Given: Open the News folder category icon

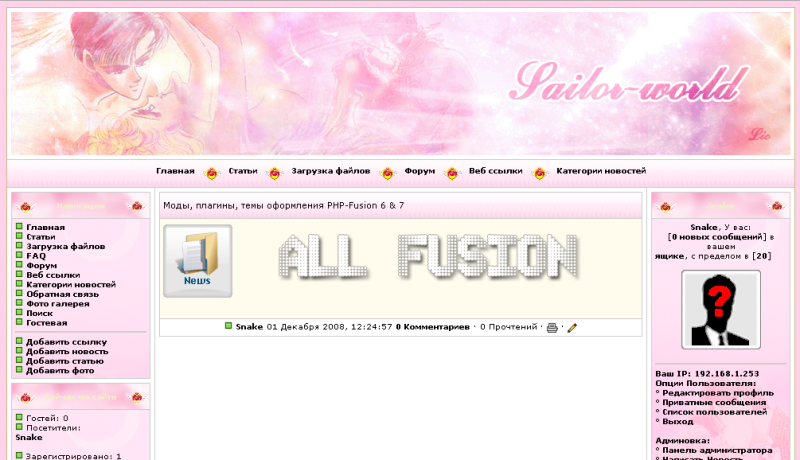Looking at the screenshot, I should (198, 261).
